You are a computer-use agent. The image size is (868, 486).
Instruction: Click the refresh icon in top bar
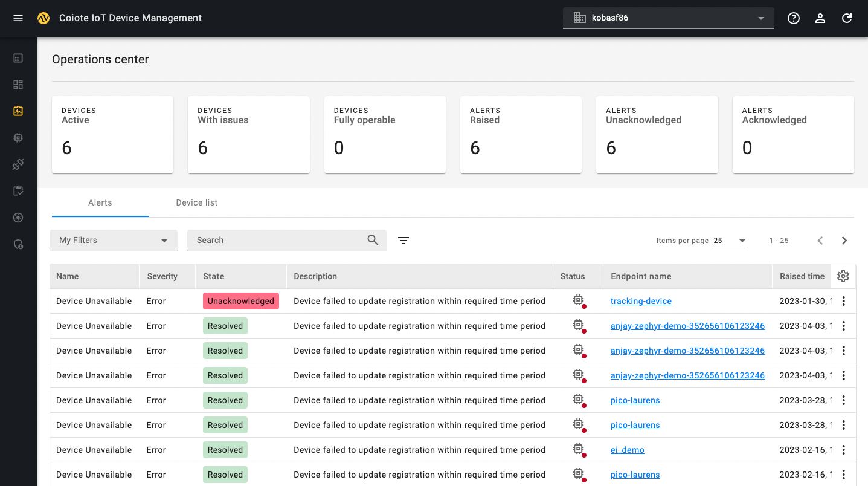(x=847, y=18)
